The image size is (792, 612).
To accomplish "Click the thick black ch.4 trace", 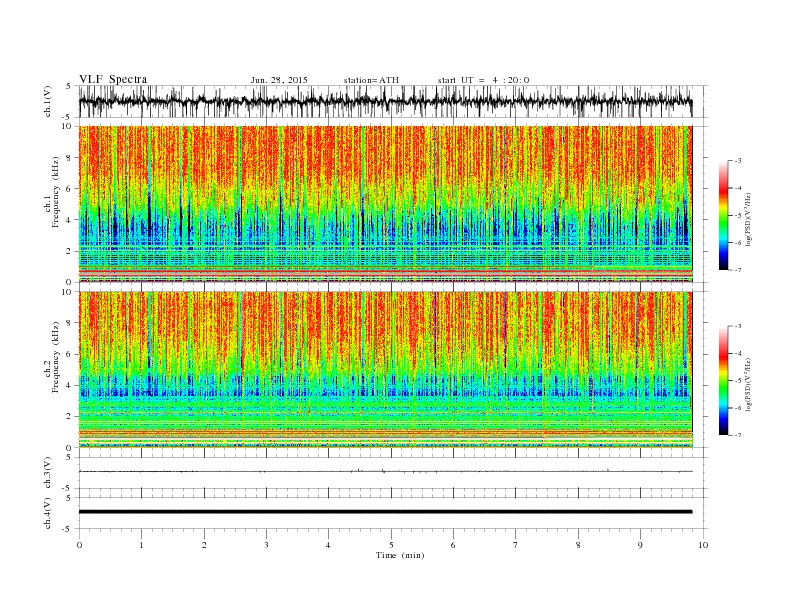I will click(385, 512).
